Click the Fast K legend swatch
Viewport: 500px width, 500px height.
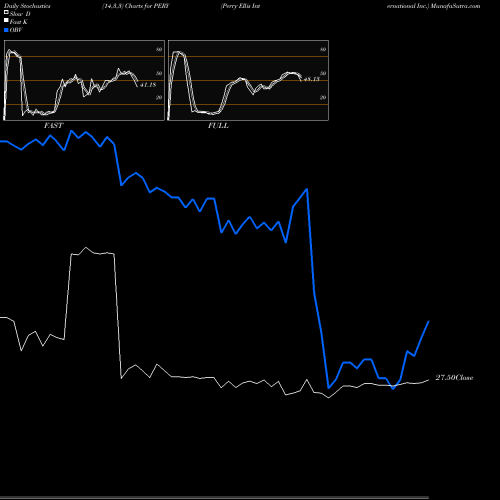pyautogui.click(x=6, y=21)
